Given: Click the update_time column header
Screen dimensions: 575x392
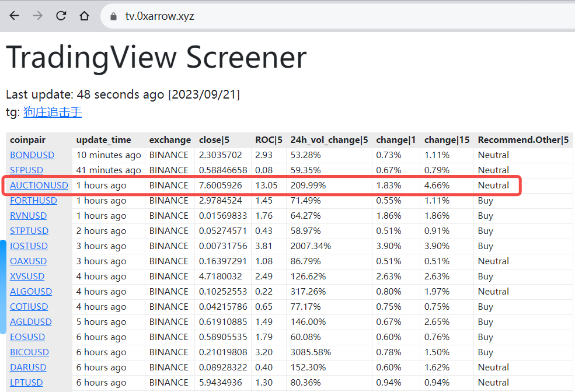Looking at the screenshot, I should [103, 140].
